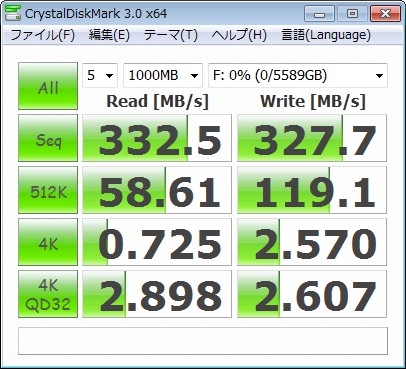Start the 4K QD32 benchmark test
406x369 pixels.
(x=48, y=294)
